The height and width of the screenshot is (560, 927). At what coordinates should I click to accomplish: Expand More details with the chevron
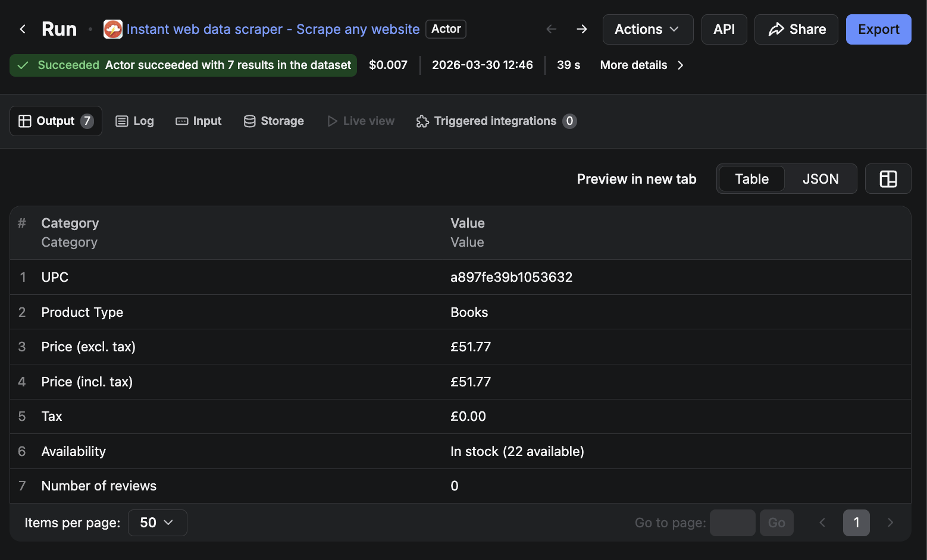(x=680, y=65)
